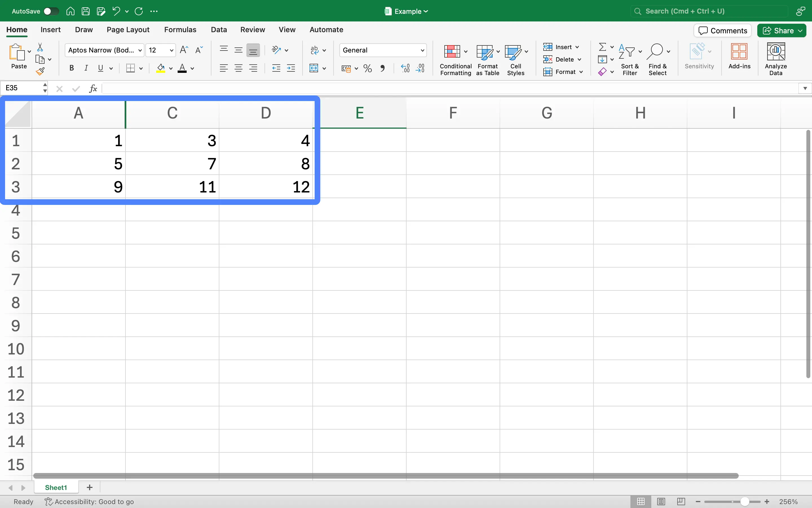Screen dimensions: 812x508
Task: Increase font size with the larger A
Action: coord(184,50)
